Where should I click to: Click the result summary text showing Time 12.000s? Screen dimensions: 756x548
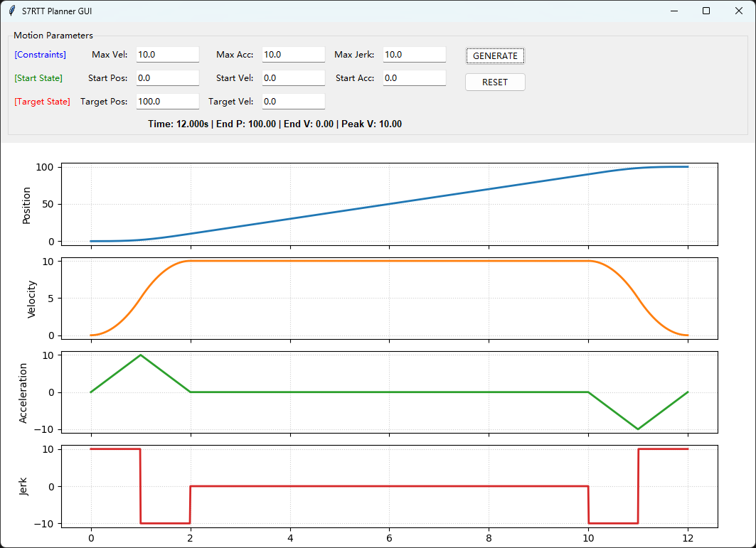(x=275, y=124)
